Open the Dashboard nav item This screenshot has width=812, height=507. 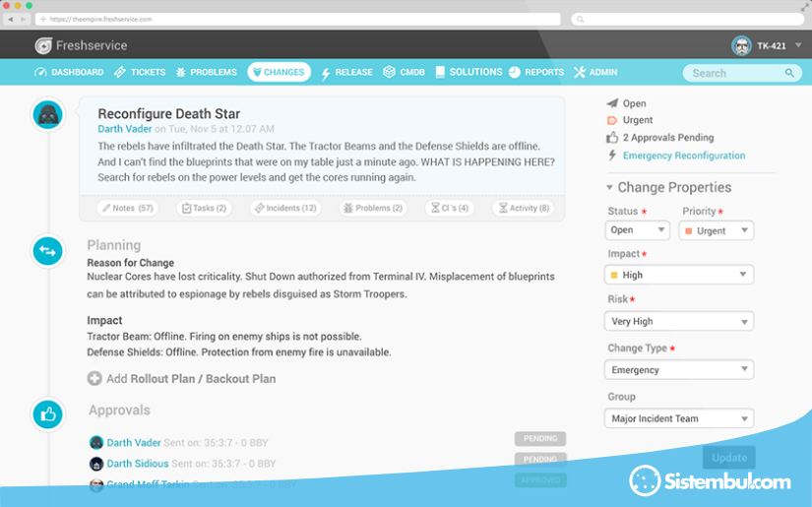69,72
